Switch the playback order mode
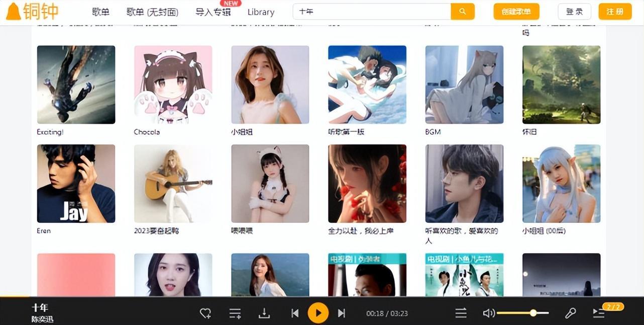The height and width of the screenshot is (325, 644). (x=461, y=313)
